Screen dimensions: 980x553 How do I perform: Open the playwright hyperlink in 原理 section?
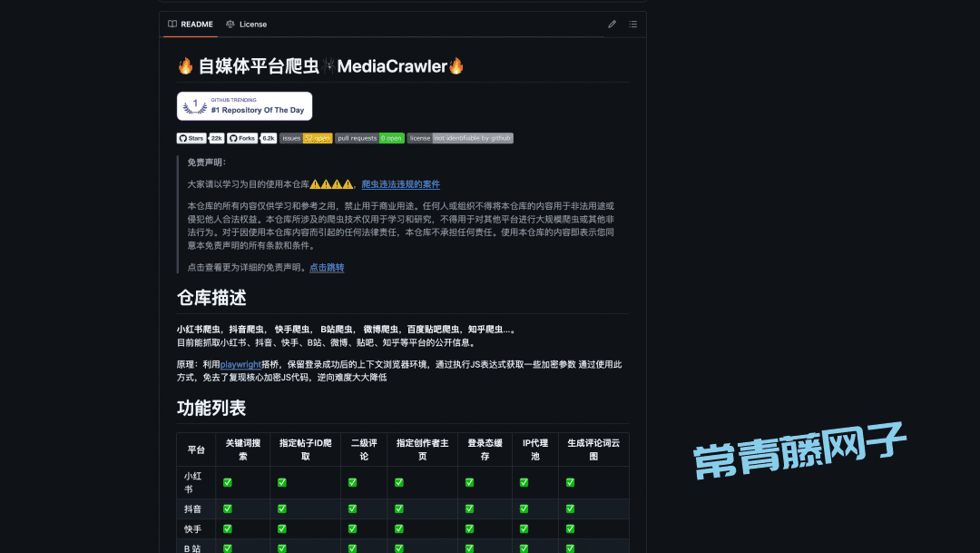(x=240, y=363)
